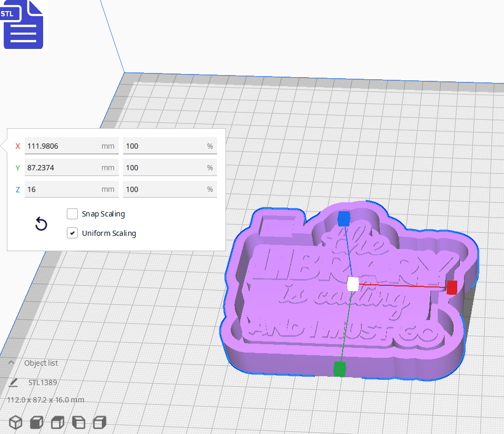Select STL1389 in the object list

pos(43,383)
